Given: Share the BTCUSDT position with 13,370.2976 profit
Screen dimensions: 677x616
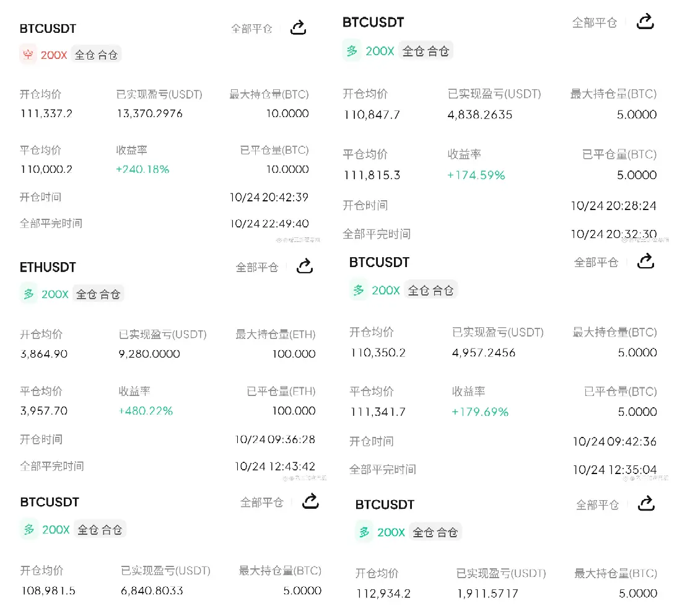Looking at the screenshot, I should click(x=299, y=27).
